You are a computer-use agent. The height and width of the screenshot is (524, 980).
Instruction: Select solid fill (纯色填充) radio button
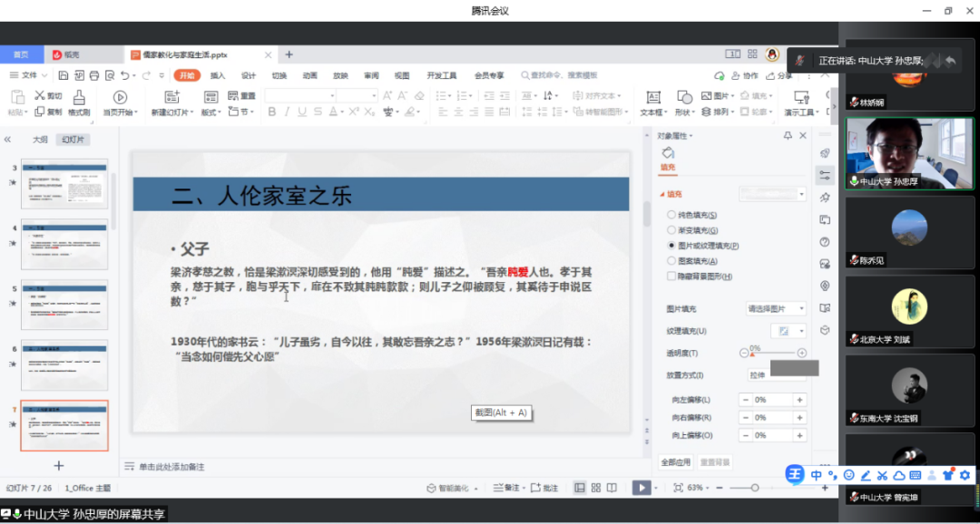(x=671, y=215)
